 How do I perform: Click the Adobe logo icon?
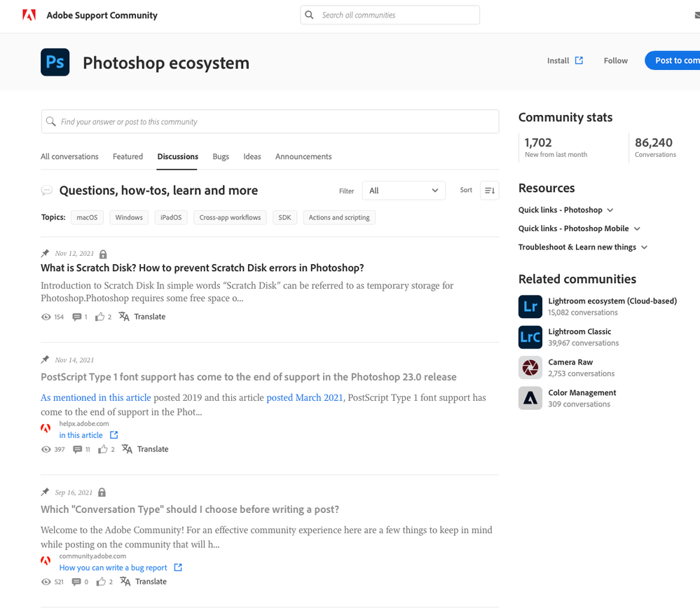[29, 15]
